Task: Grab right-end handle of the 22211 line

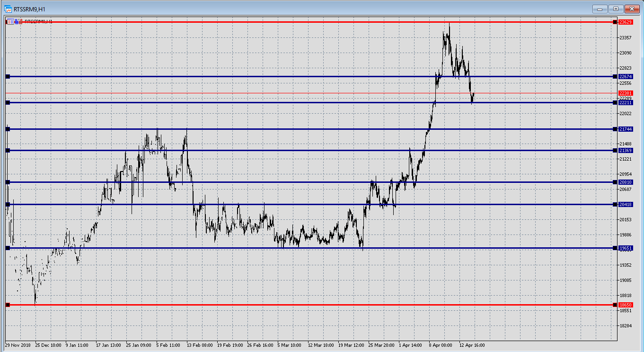Action: (615, 102)
